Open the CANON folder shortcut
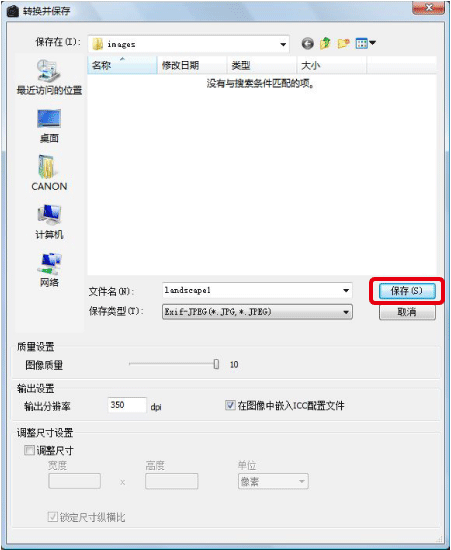This screenshot has width=451, height=550. click(49, 174)
